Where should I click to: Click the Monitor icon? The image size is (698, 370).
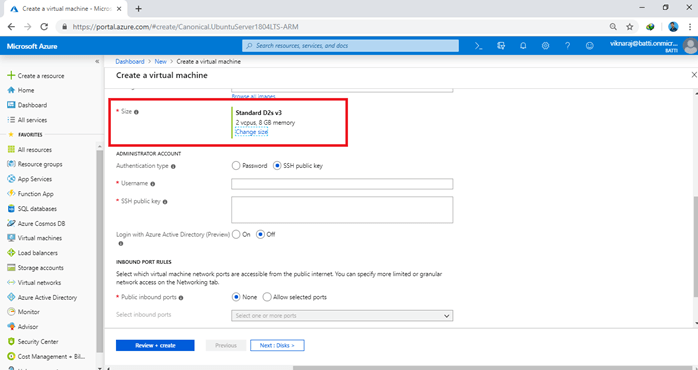click(11, 312)
